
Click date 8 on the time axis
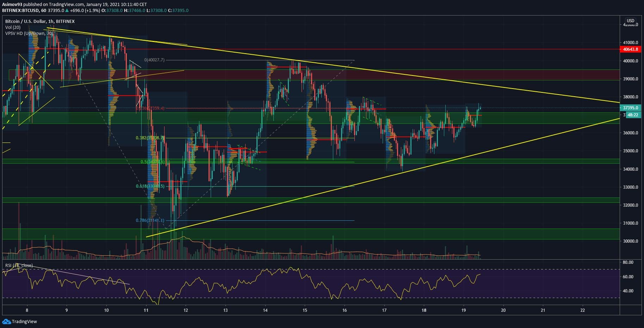27,310
